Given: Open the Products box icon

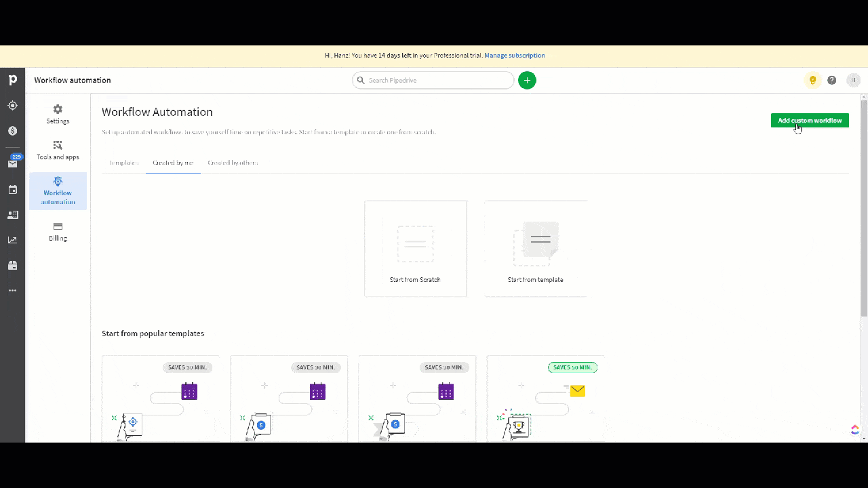Looking at the screenshot, I should [x=12, y=266].
